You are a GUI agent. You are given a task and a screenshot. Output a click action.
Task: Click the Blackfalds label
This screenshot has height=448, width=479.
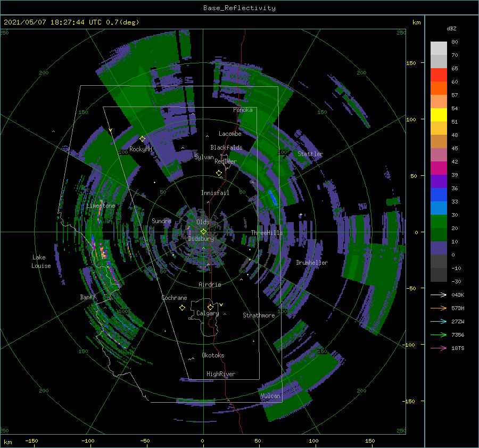point(226,148)
